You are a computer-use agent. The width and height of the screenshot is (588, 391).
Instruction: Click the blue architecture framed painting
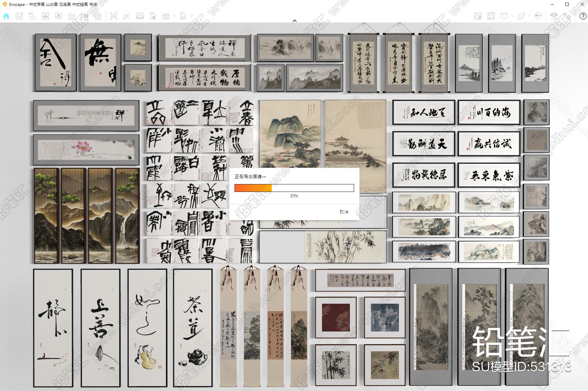[x=385, y=317]
